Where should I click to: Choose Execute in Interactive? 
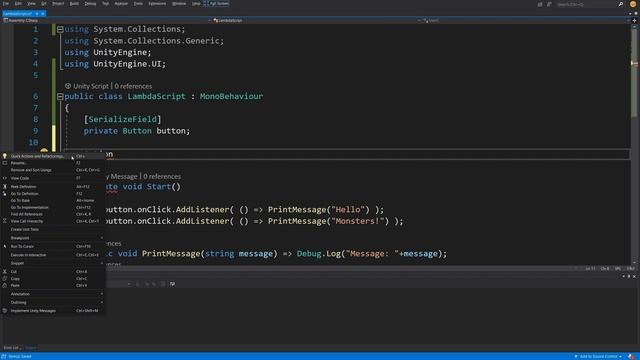pyautogui.click(x=54, y=255)
